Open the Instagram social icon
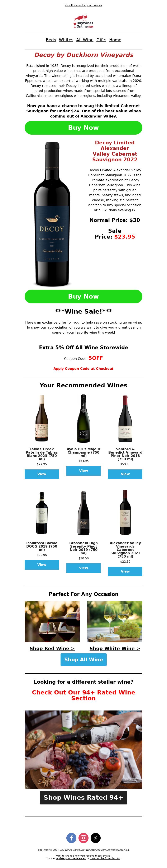This screenshot has width=167, height=868. [83, 838]
